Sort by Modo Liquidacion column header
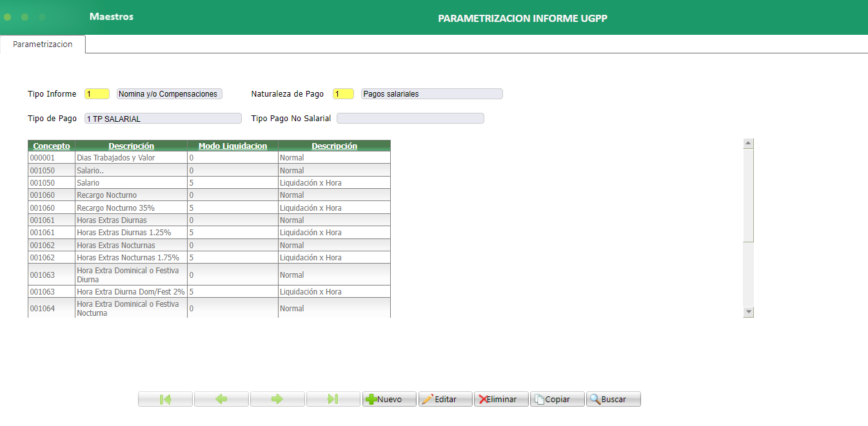Viewport: 868px width, 426px height. tap(232, 146)
